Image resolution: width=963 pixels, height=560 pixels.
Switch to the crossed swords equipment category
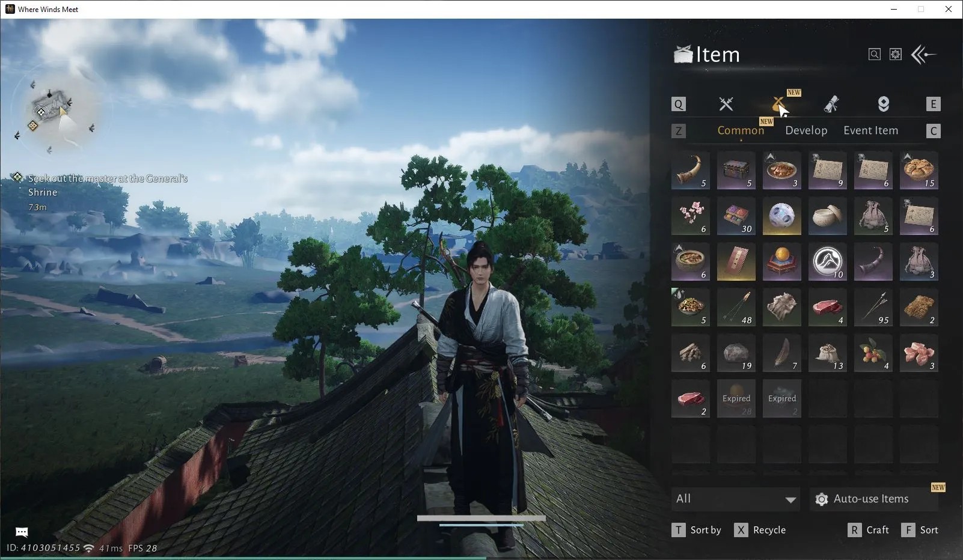[726, 104]
